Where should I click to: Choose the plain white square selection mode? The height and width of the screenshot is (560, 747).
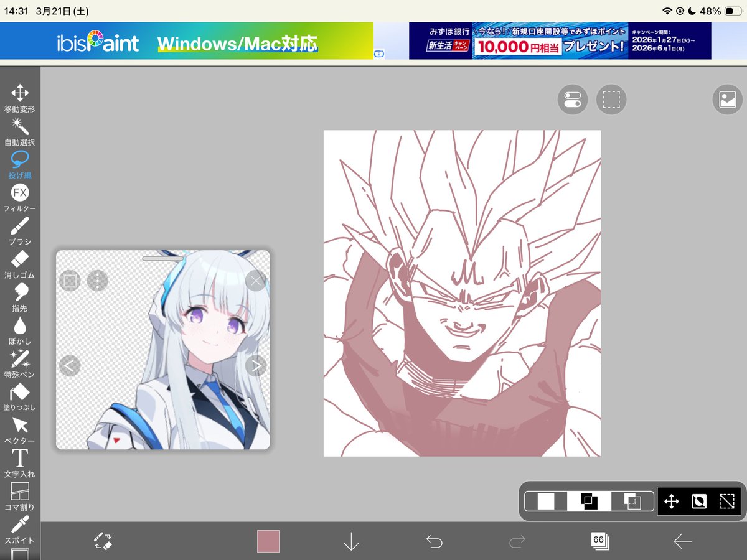(x=546, y=501)
